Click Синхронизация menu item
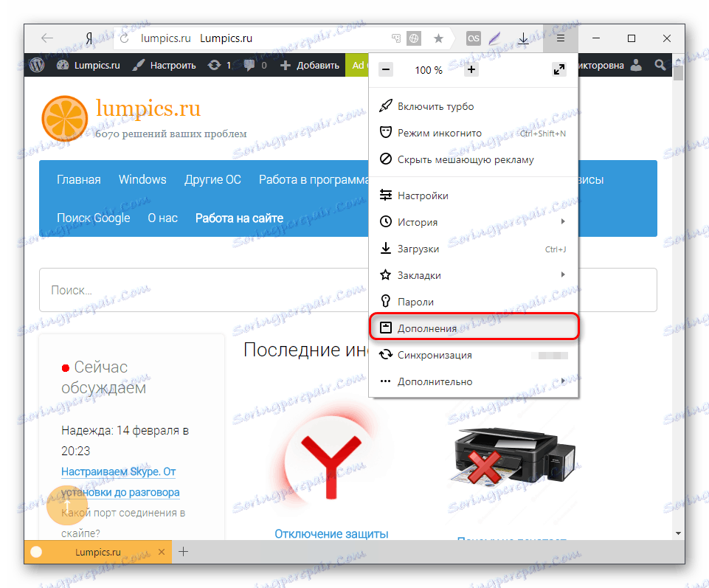Image resolution: width=709 pixels, height=588 pixels. (x=474, y=355)
